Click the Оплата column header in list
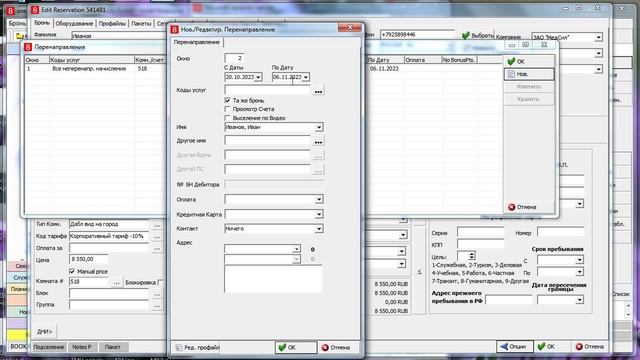Image resolution: width=640 pixels, height=360 pixels. [x=423, y=60]
